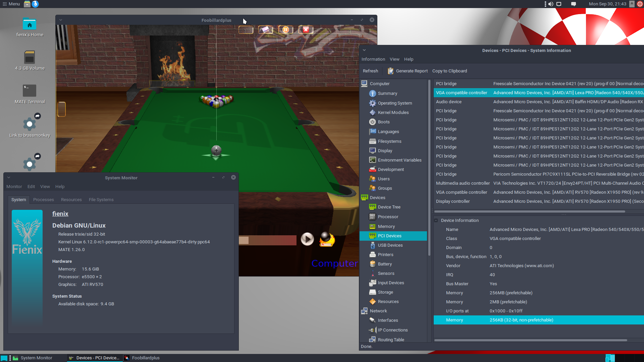
Task: Open the Information menu
Action: 373,59
